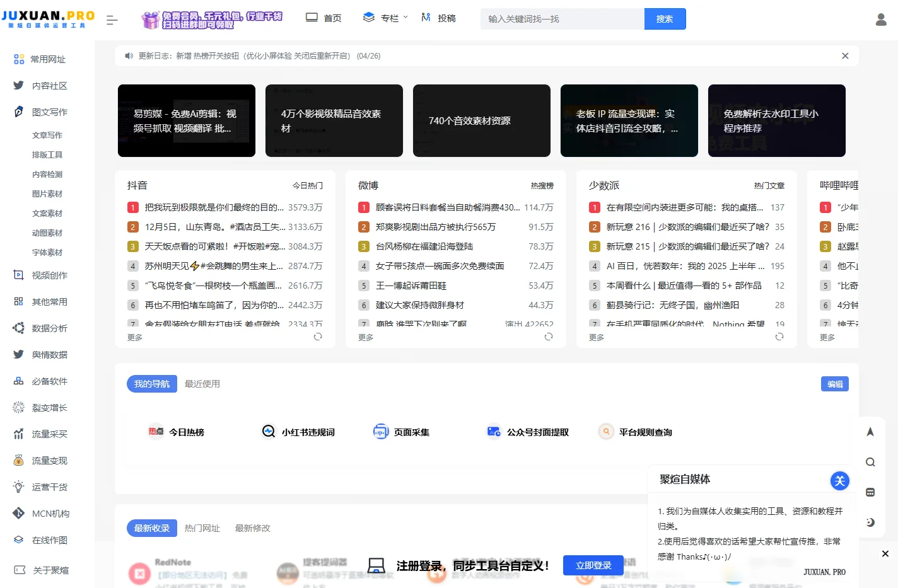Switch to the 我的导航 tab
The height and width of the screenshot is (588, 898).
[152, 384]
